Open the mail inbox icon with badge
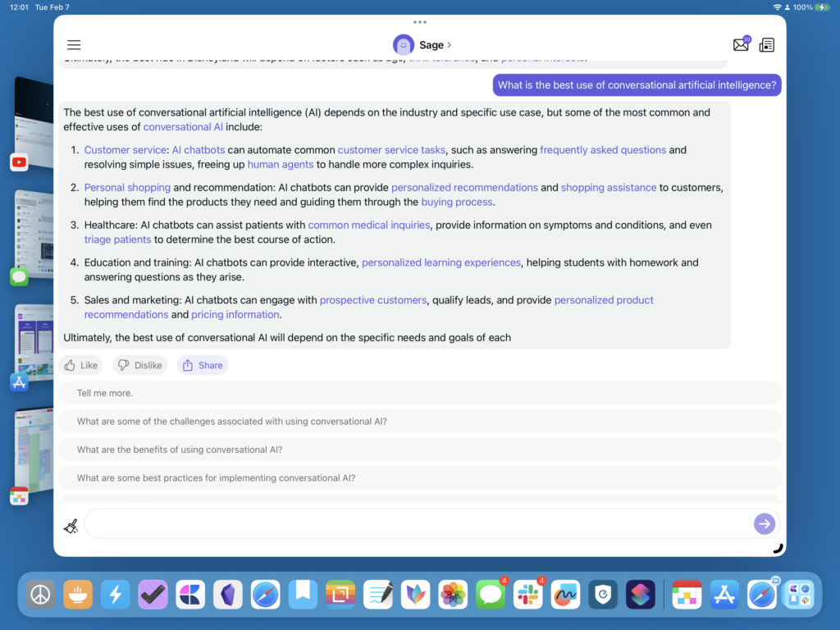840x630 pixels. point(742,44)
